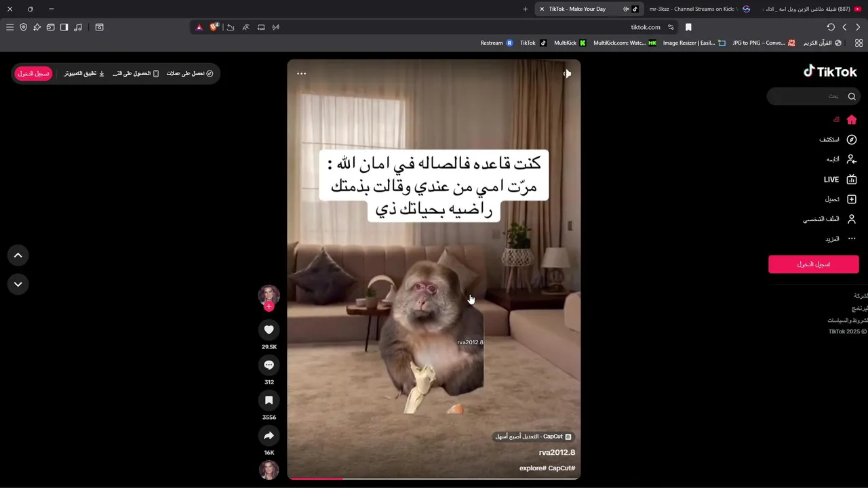Image resolution: width=868 pixels, height=488 pixels.
Task: Click the #explore hashtag
Action: (x=533, y=468)
